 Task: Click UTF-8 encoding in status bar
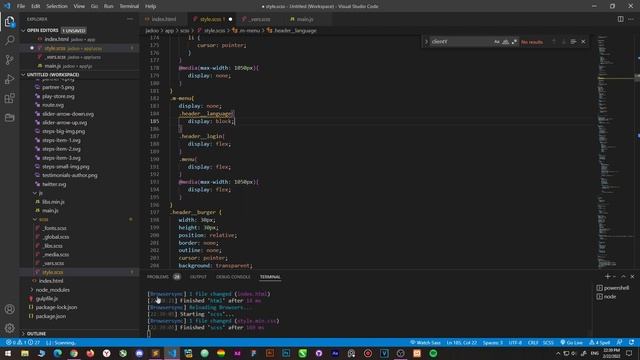click(515, 342)
